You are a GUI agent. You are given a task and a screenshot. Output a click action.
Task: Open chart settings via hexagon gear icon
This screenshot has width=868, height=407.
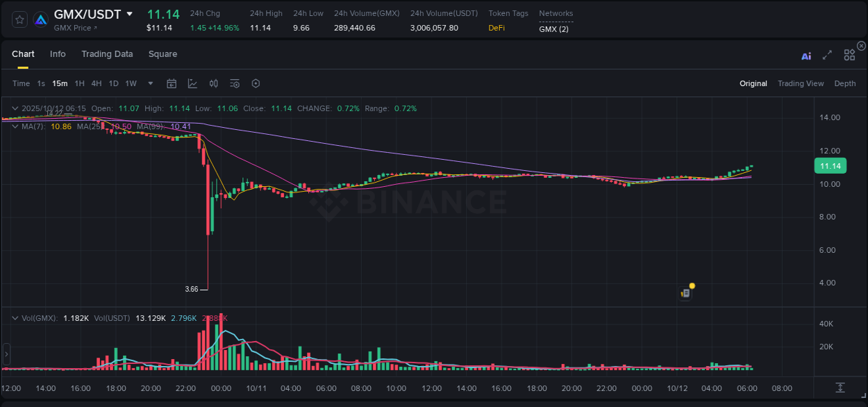click(x=256, y=83)
